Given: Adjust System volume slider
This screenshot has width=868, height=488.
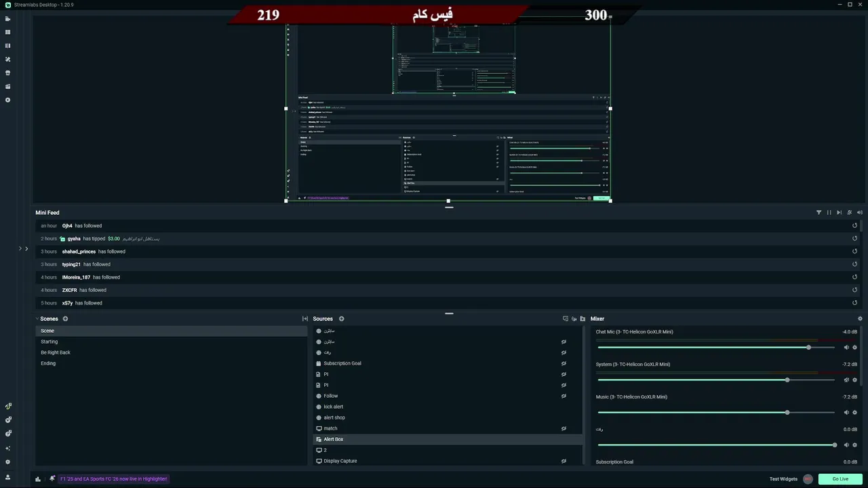Looking at the screenshot, I should point(716,380).
